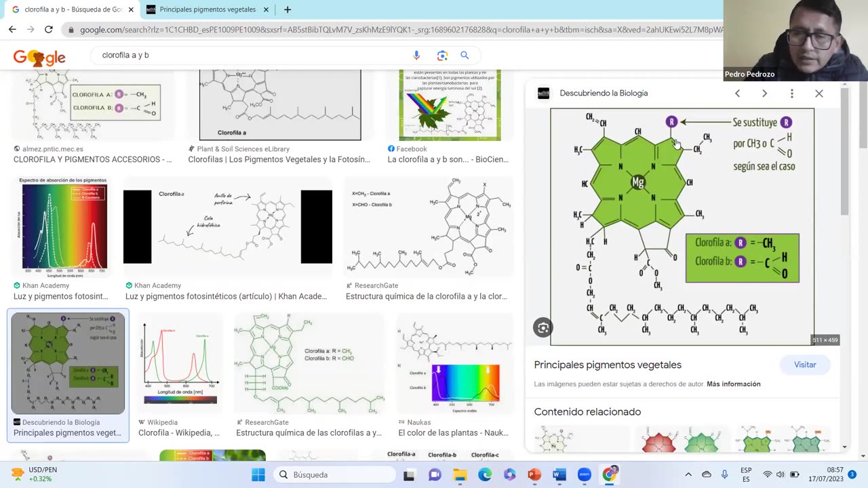Close the 'Principales pigmentos vegetales' tab
This screenshot has height=488, width=868.
266,9
